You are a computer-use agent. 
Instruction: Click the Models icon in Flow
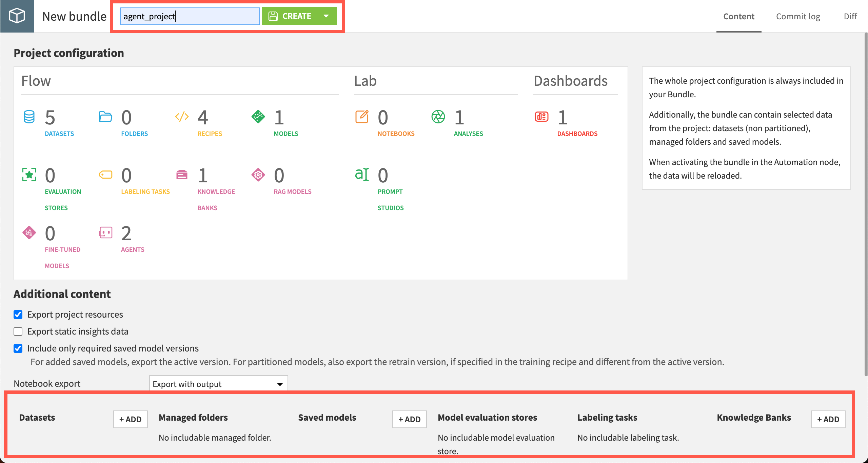pos(258,116)
